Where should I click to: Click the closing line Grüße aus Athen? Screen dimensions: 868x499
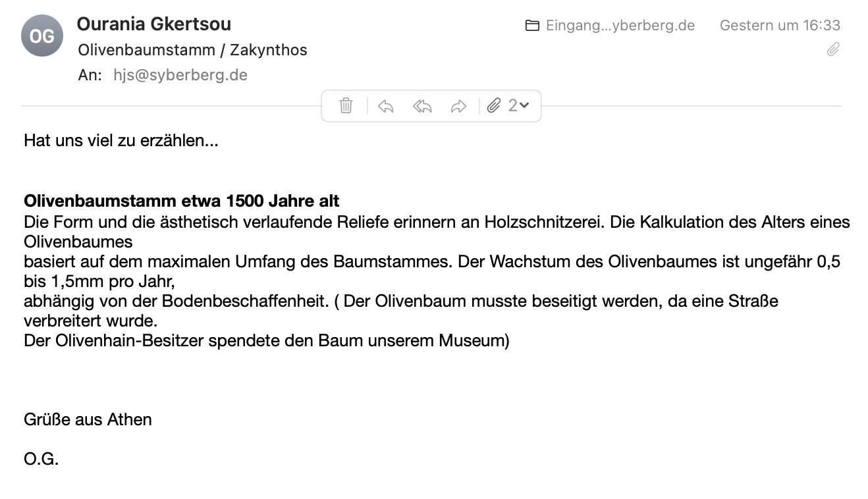point(88,419)
